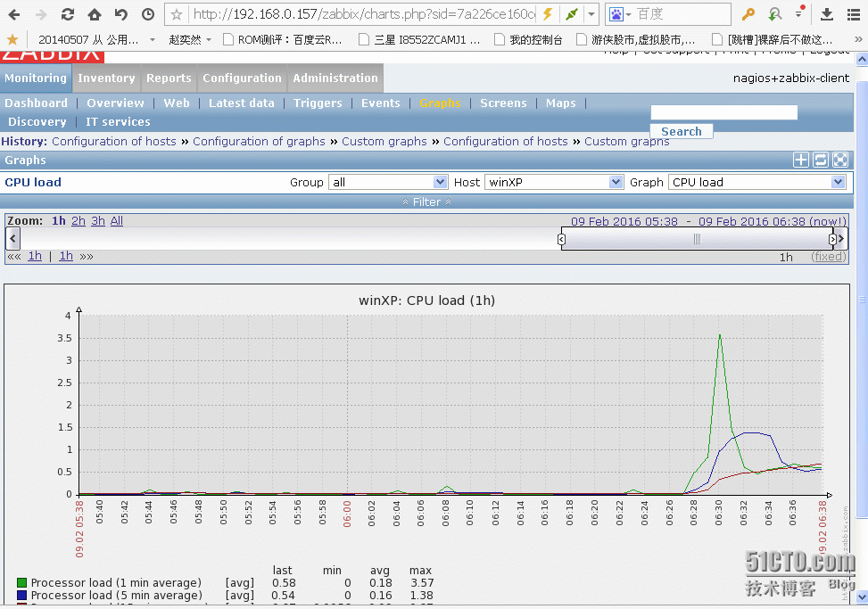Click time scrollbar right arrow
The image size is (868, 609).
(x=841, y=239)
